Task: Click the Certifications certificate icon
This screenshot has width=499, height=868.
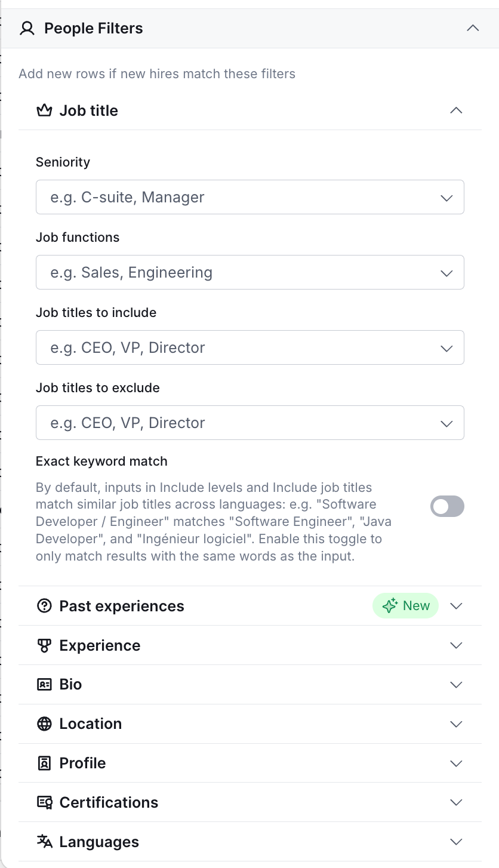Action: tap(45, 802)
